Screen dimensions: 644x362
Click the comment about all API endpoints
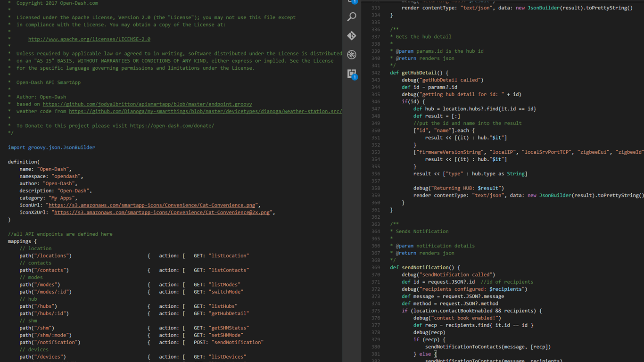pyautogui.click(x=60, y=234)
